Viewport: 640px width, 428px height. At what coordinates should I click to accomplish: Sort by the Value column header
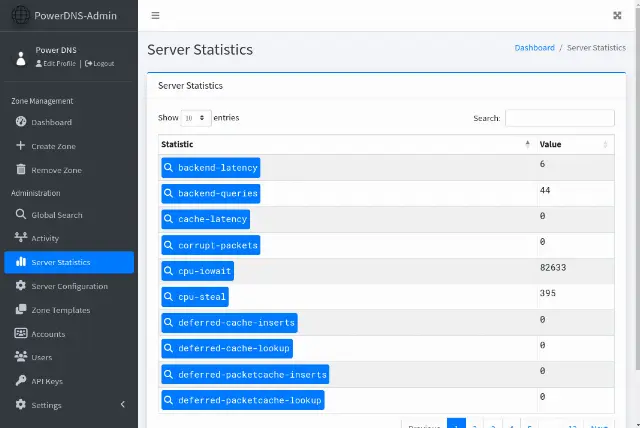[575, 144]
